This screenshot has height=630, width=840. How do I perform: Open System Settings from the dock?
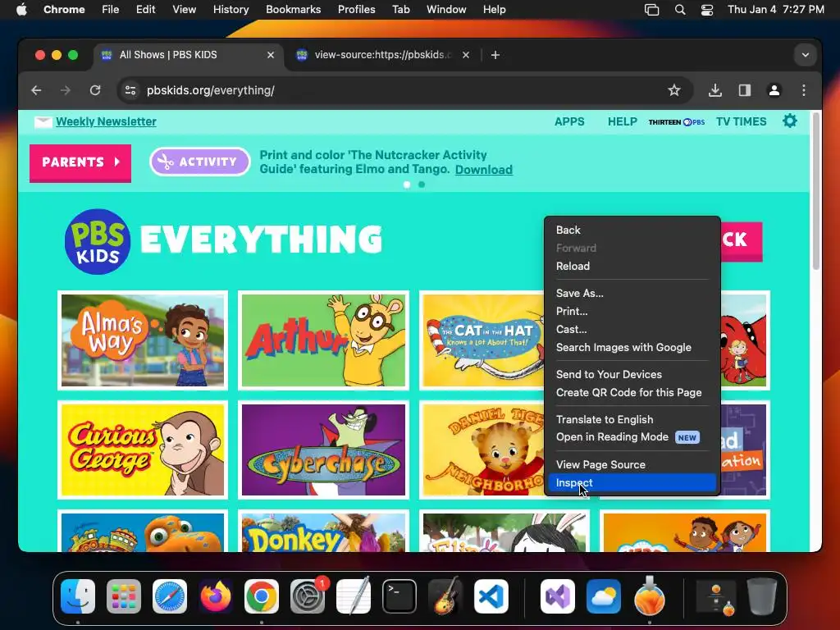pyautogui.click(x=308, y=596)
